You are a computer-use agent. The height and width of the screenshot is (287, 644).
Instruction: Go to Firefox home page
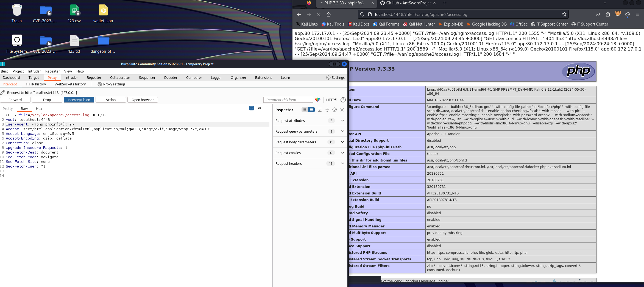pyautogui.click(x=328, y=14)
